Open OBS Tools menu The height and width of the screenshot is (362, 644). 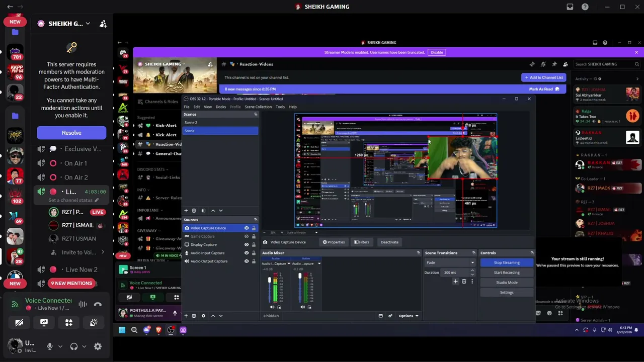point(280,107)
